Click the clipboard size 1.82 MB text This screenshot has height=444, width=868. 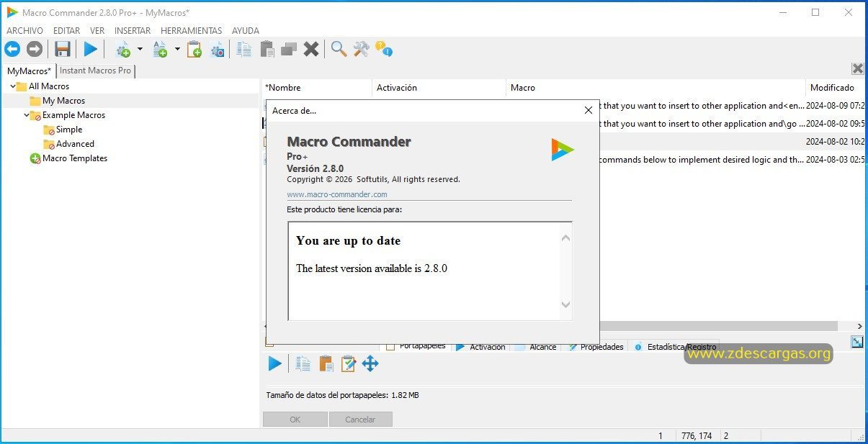point(342,395)
